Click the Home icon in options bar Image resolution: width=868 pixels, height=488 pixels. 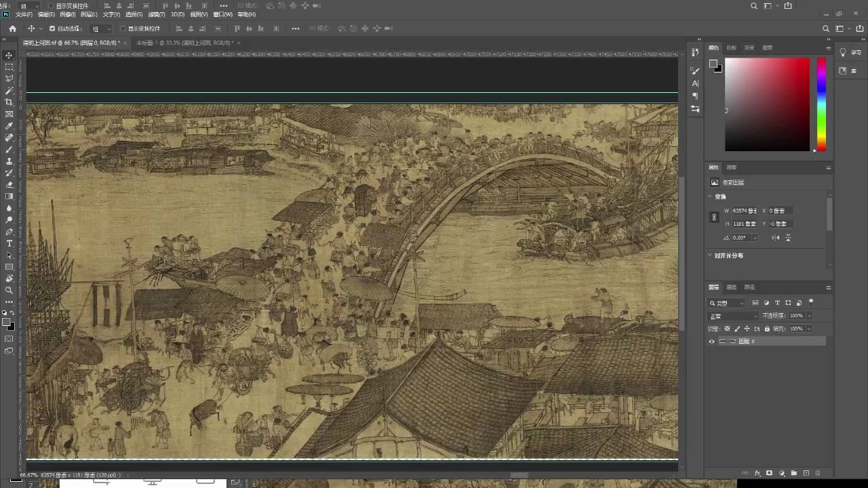coord(12,28)
